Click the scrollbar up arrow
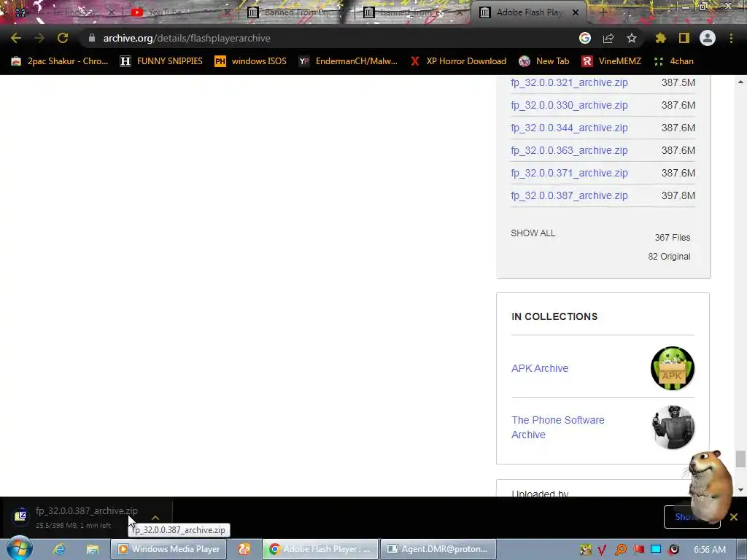 (x=740, y=82)
